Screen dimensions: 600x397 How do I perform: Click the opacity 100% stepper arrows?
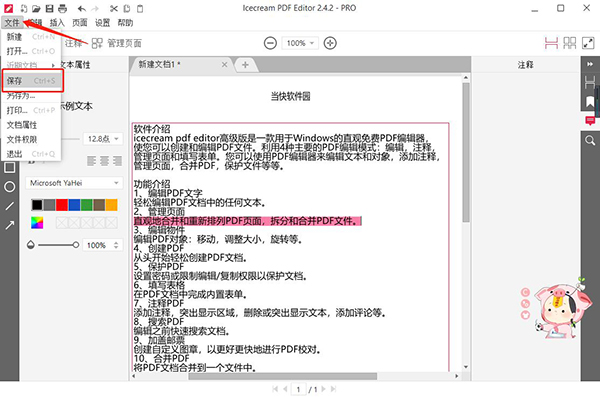coord(116,245)
